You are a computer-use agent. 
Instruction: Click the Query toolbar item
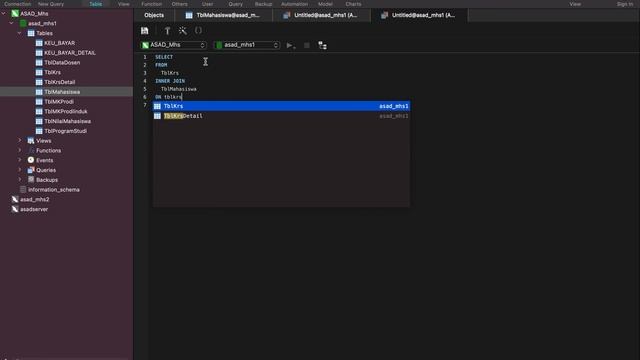tap(236, 4)
